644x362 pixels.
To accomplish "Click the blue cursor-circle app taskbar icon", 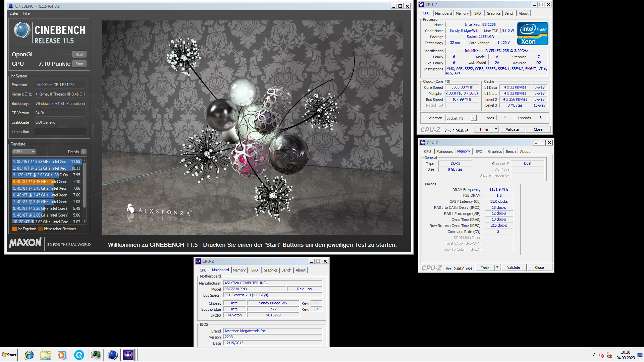I will (79, 355).
